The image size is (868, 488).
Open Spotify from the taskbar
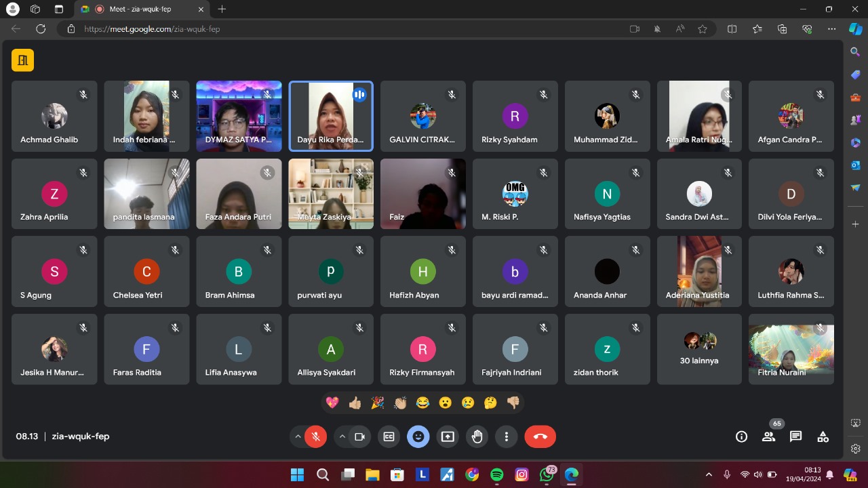(496, 474)
